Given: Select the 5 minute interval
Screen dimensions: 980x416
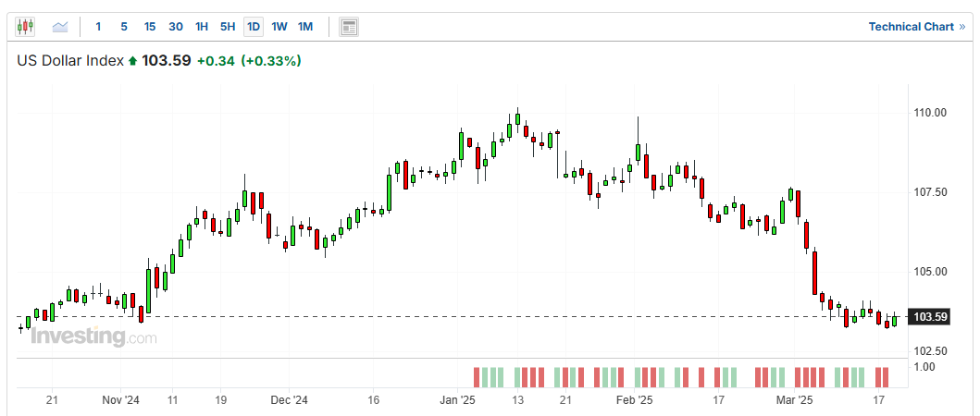Looking at the screenshot, I should (124, 26).
